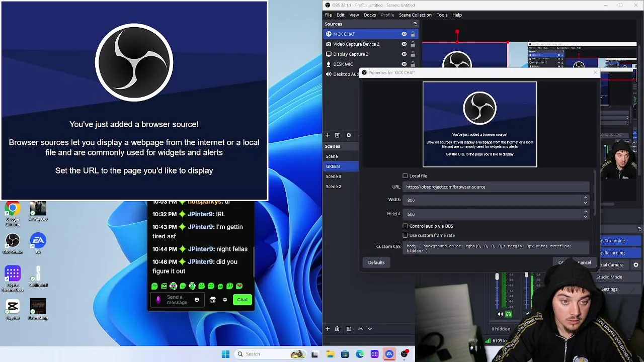The height and width of the screenshot is (362, 644).
Task: Open the EA desktop shortcut
Action: pos(38,244)
